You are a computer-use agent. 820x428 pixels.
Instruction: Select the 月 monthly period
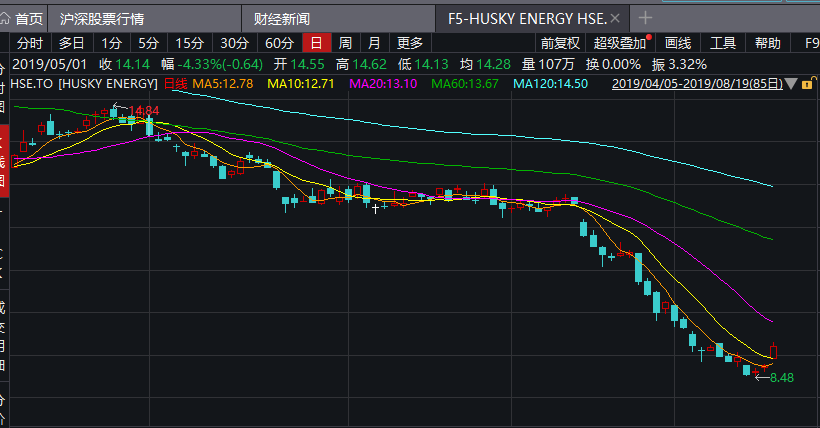pos(374,43)
